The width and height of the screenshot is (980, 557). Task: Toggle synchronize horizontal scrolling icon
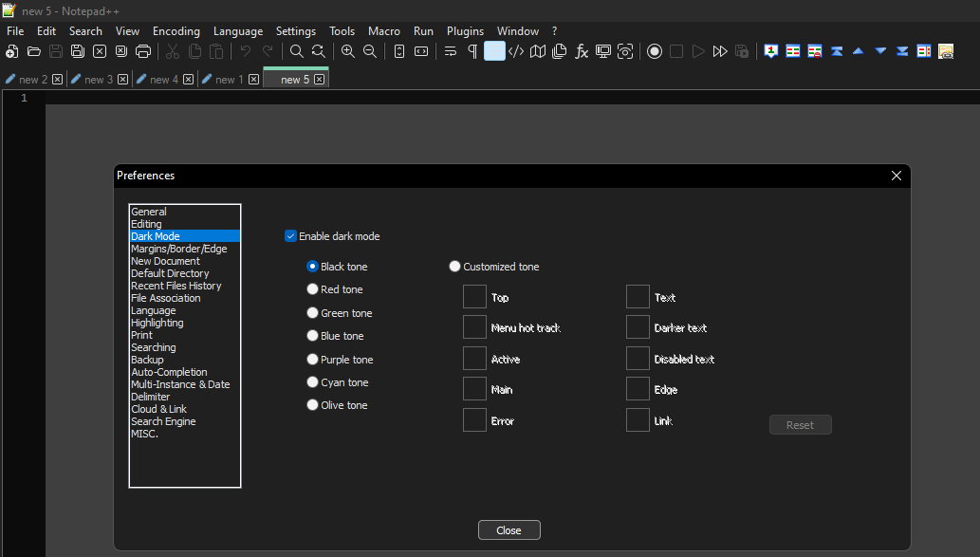tap(421, 51)
